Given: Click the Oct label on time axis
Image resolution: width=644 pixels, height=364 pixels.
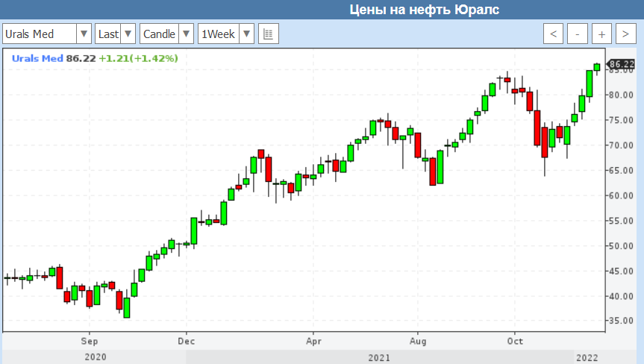Looking at the screenshot, I should [515, 341].
